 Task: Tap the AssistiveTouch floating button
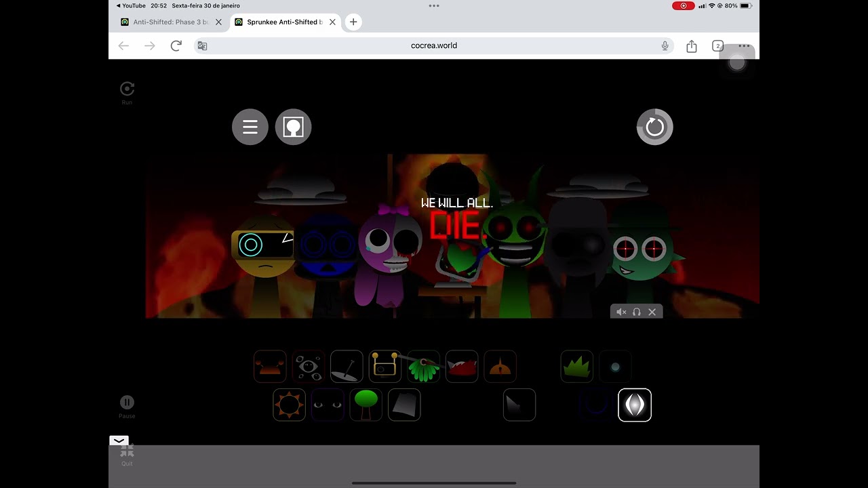coord(737,62)
